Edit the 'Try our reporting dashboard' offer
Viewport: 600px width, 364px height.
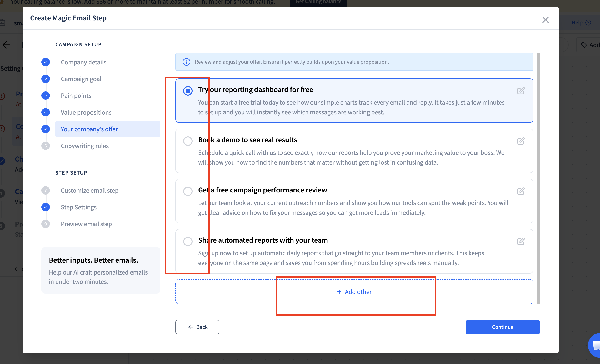click(521, 91)
